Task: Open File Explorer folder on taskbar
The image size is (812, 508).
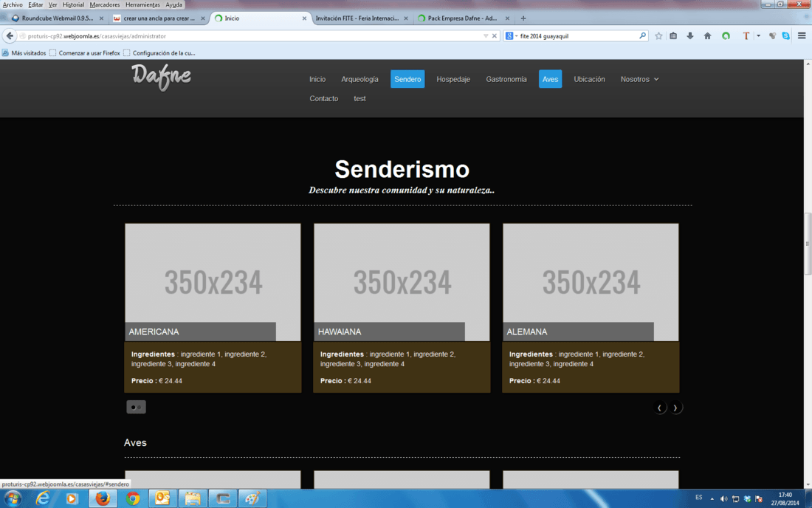Action: [193, 498]
